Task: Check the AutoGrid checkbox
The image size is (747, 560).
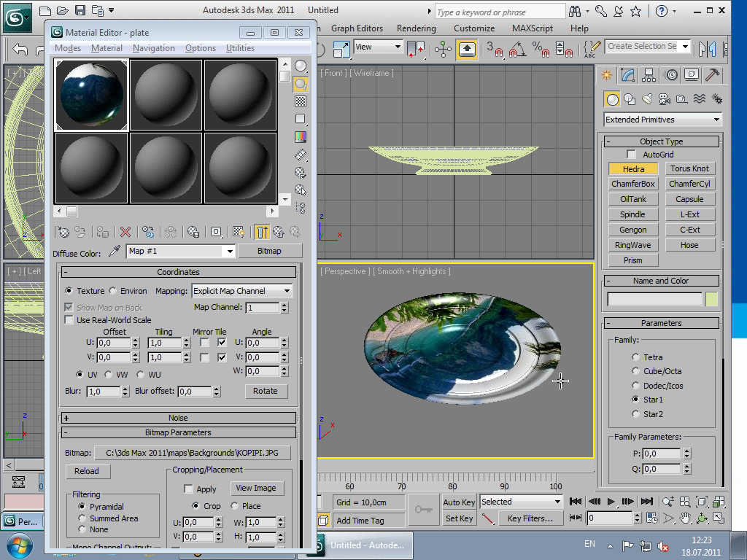Action: pos(632,155)
